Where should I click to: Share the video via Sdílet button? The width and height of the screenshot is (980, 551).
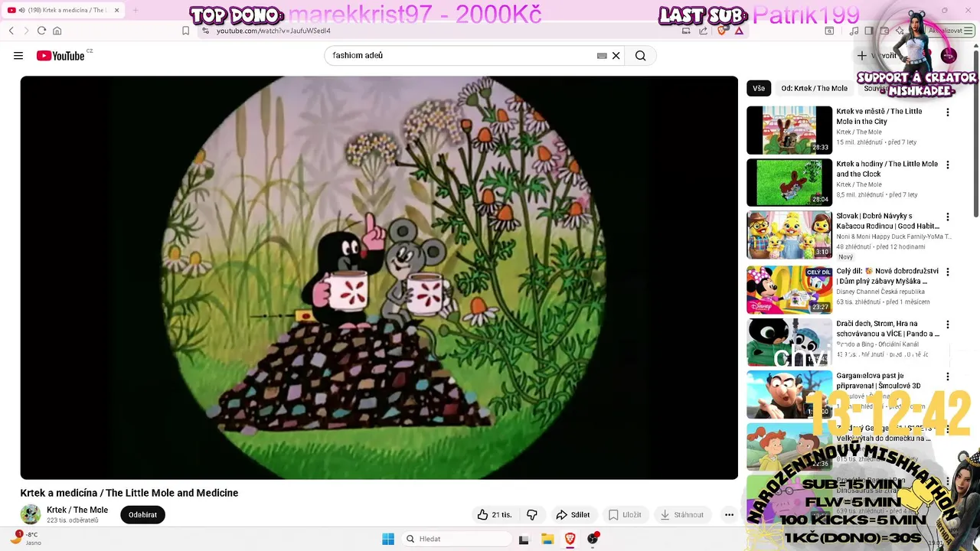573,515
